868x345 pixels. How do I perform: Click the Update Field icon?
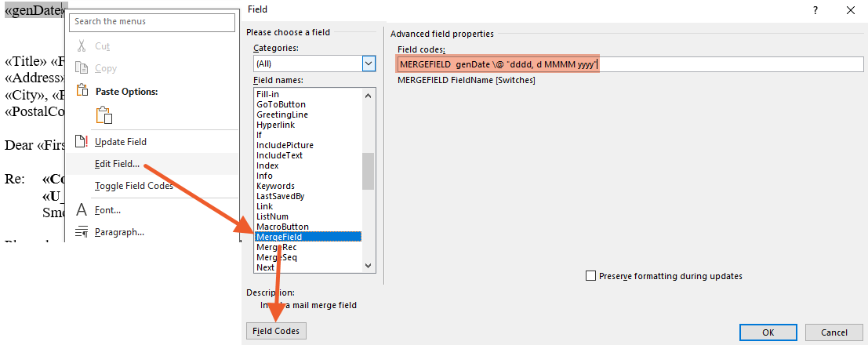tap(81, 142)
